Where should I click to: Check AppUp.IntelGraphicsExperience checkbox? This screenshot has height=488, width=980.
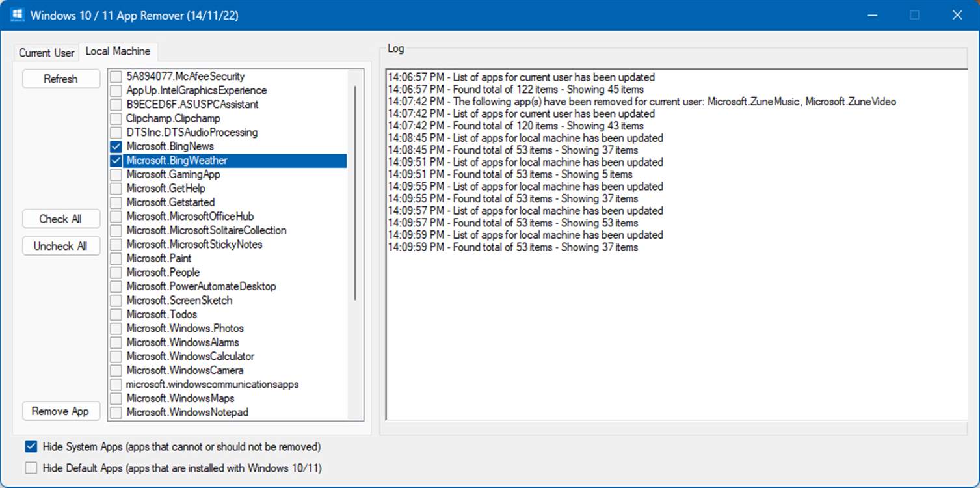click(x=116, y=90)
